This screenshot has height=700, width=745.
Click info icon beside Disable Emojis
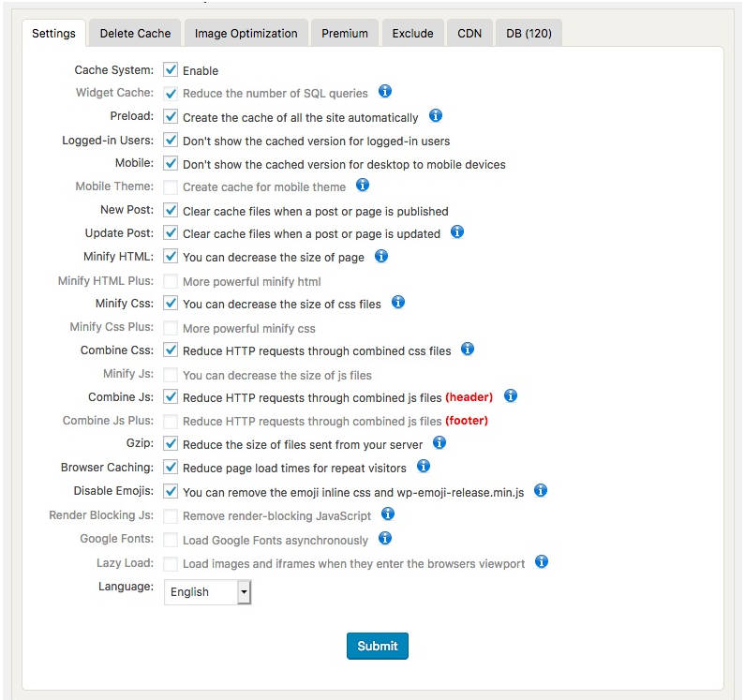[x=540, y=490]
